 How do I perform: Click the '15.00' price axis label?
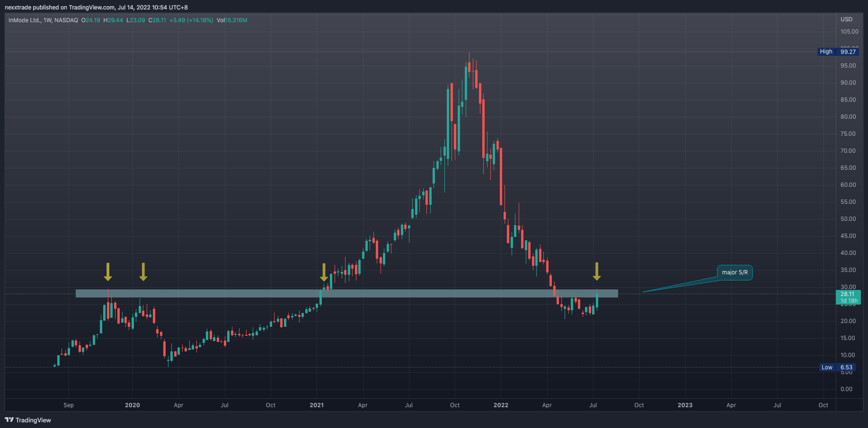(x=848, y=338)
